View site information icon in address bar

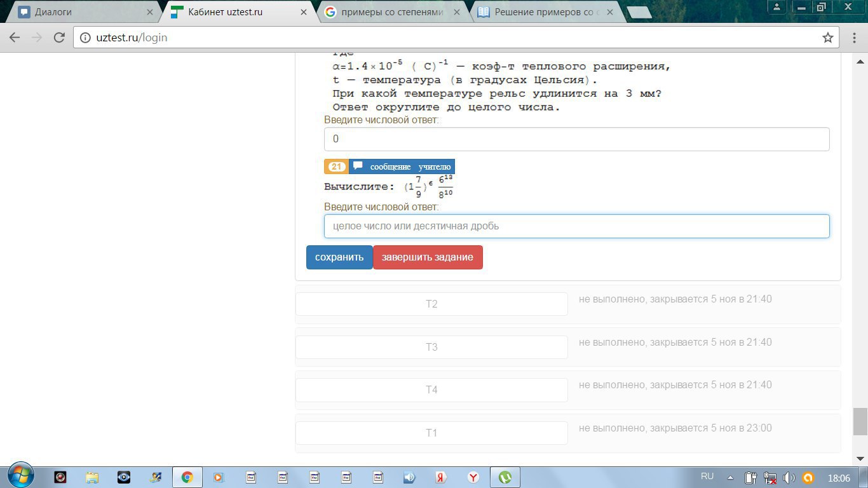pos(85,37)
